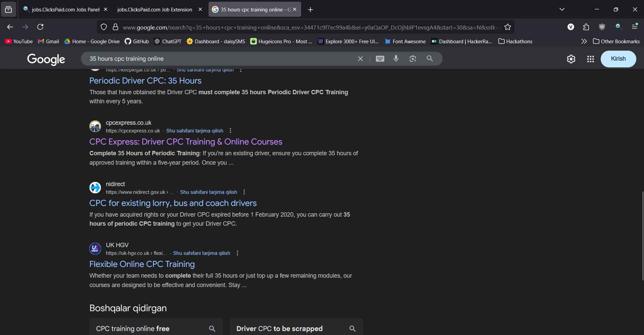Open the ChatGPT bookmark
The image size is (644, 335).
168,41
